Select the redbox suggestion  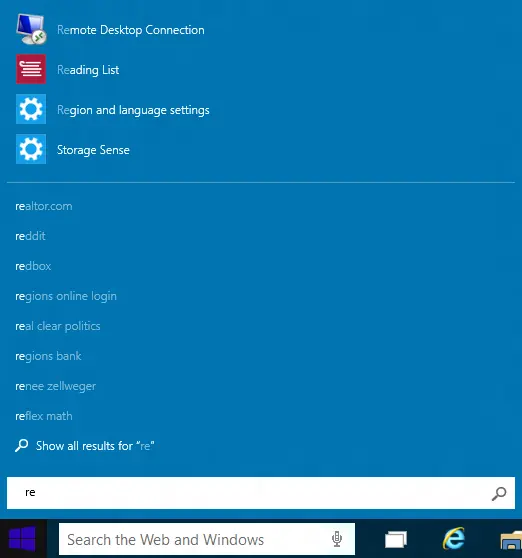[33, 266]
